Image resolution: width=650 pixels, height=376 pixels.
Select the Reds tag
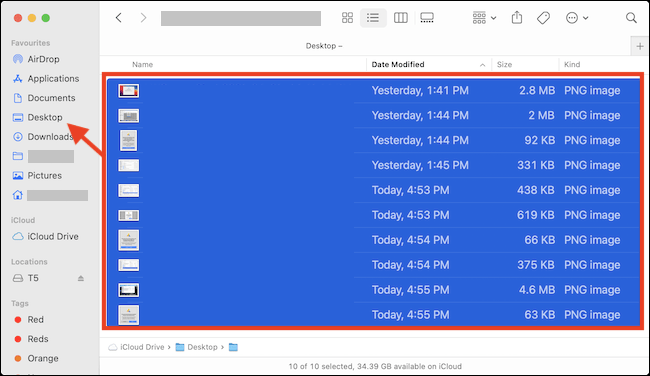pyautogui.click(x=31, y=339)
